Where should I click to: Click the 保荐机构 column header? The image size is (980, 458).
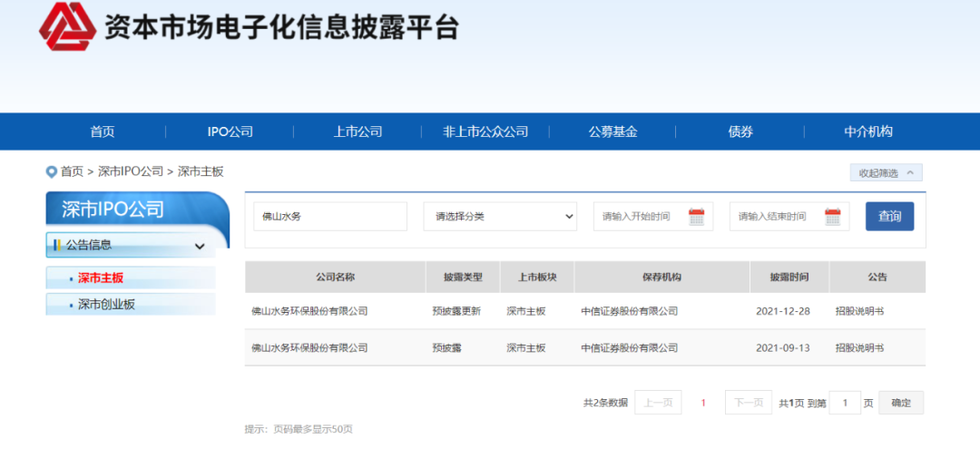coord(661,277)
